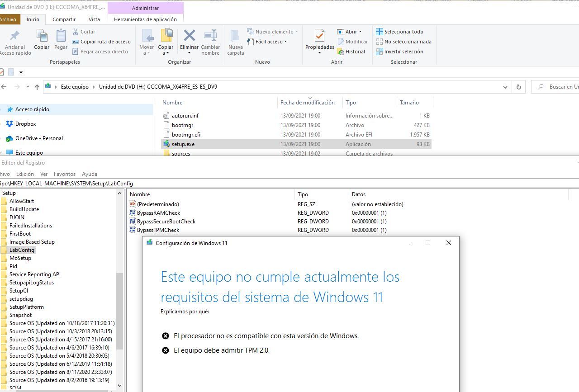Click the registry tree vertical scrollbar
Image resolution: width=579 pixels, height=392 pixels.
coord(119,311)
